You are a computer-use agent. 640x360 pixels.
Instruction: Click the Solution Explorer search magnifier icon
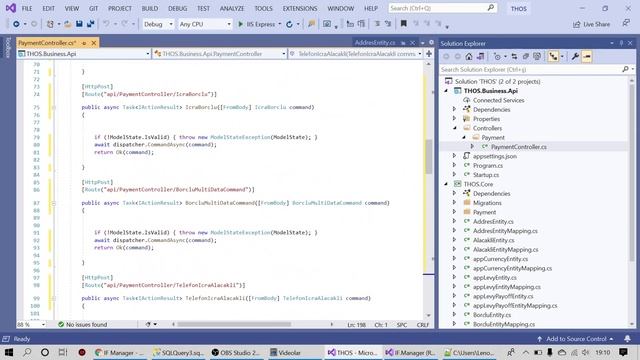(625, 69)
